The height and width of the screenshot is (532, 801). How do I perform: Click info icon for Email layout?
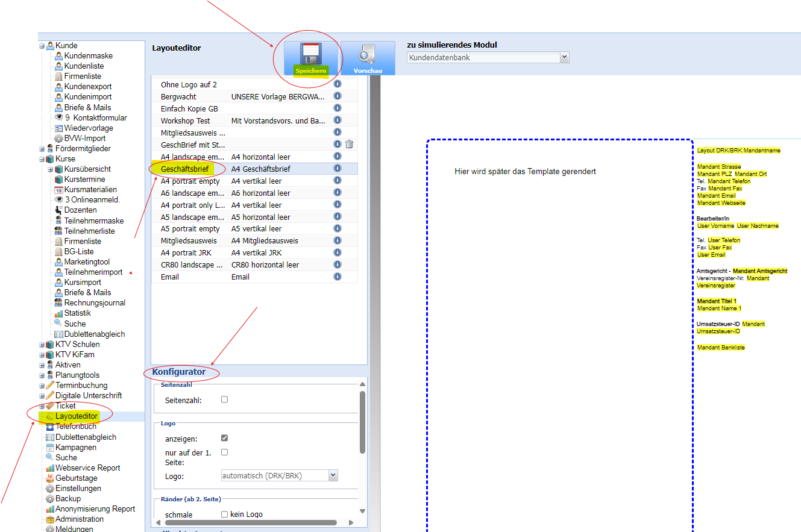[x=338, y=277]
